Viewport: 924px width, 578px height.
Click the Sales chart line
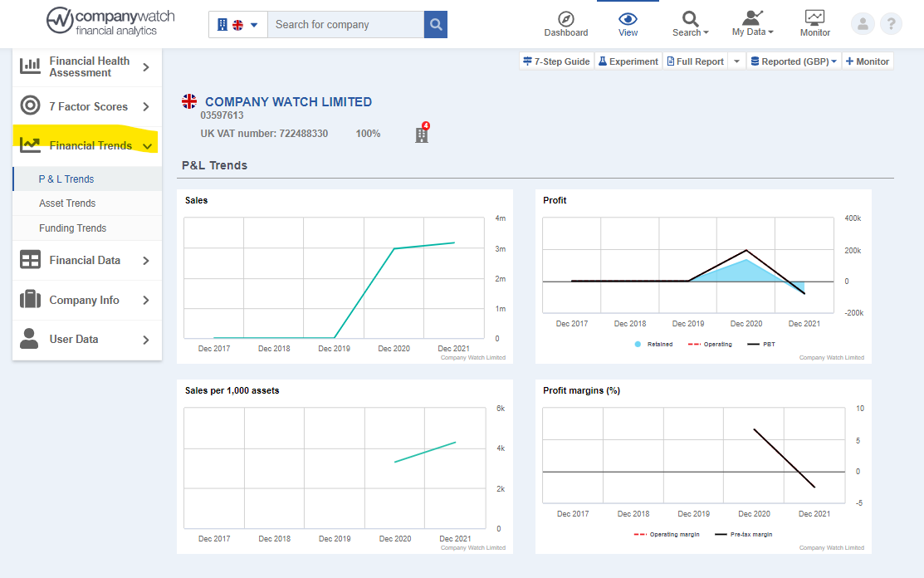click(x=364, y=293)
